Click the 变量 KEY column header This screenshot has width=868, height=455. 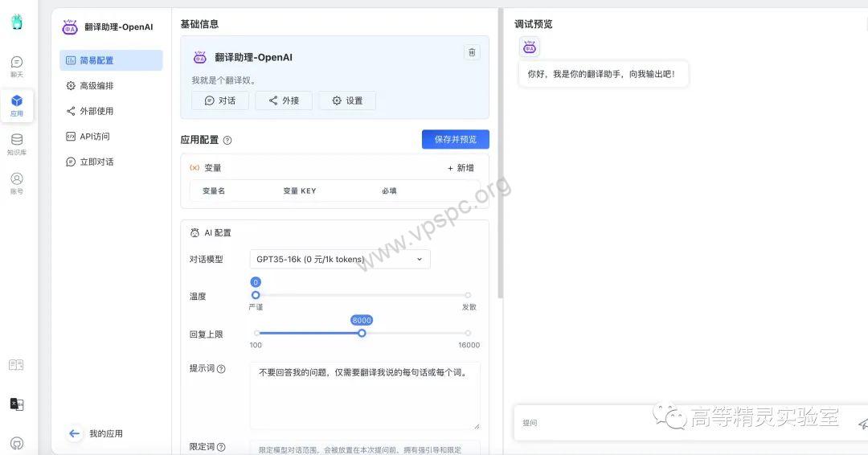[x=300, y=191]
